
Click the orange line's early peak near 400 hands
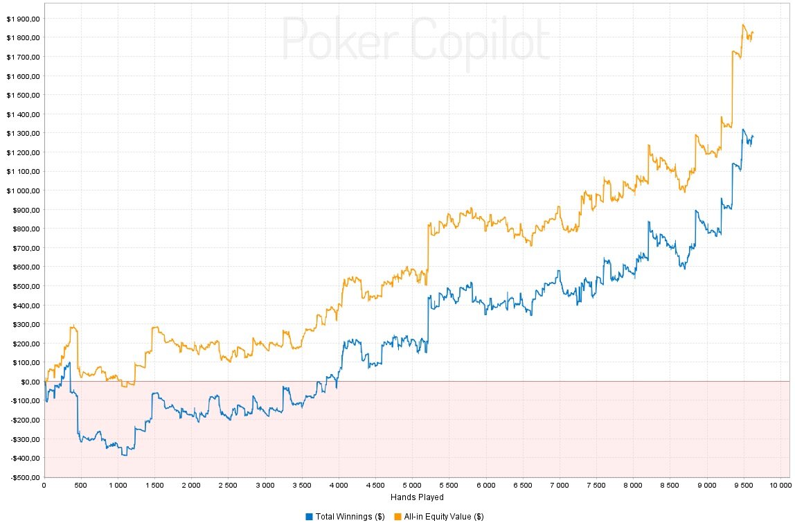click(73, 326)
